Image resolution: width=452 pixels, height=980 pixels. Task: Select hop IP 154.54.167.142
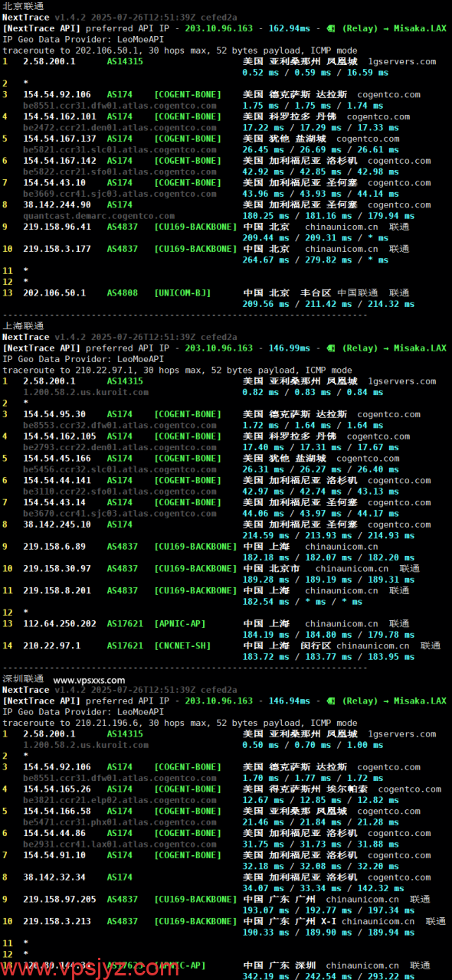[60, 162]
